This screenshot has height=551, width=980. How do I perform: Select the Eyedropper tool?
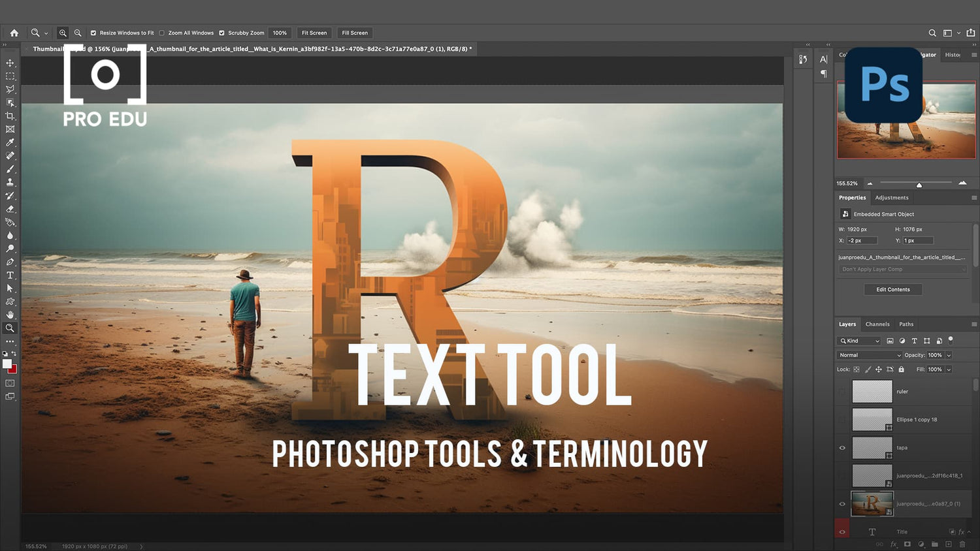tap(10, 142)
